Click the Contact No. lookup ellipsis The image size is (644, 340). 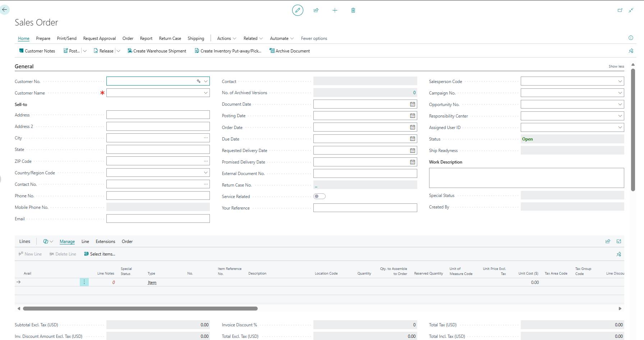coord(206,184)
